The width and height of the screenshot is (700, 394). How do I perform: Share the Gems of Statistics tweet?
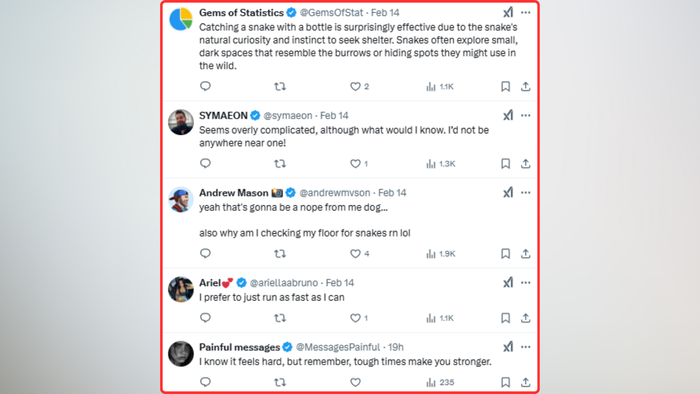[525, 87]
